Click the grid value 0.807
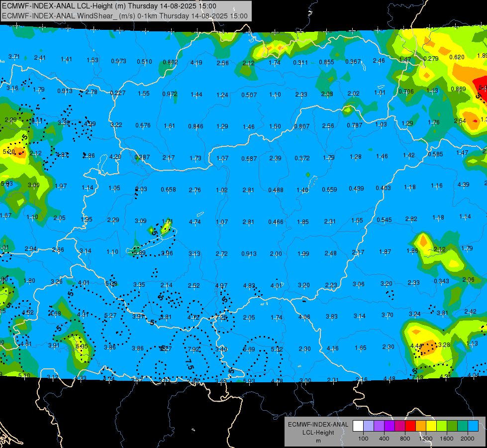 point(302,126)
